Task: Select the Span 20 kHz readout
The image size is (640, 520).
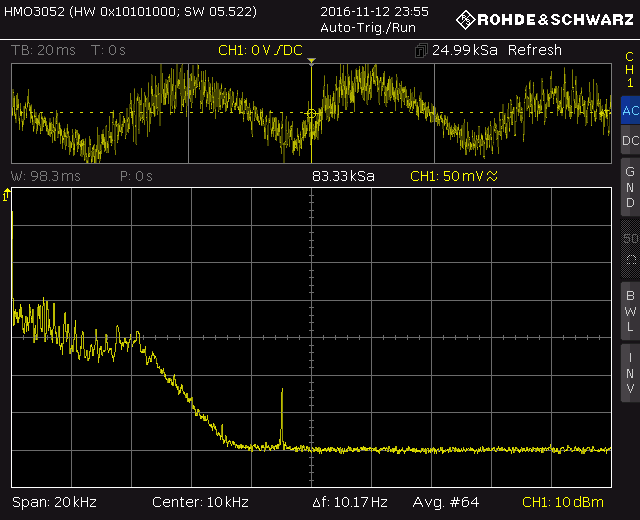Action: tap(54, 502)
